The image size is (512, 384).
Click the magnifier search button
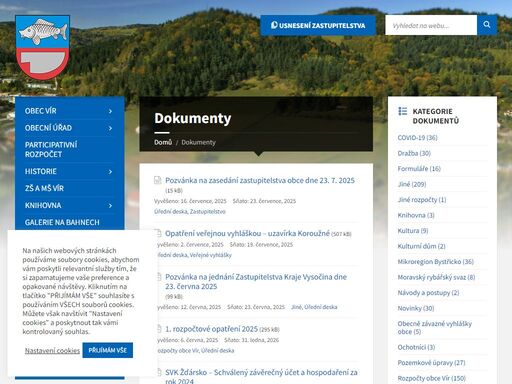point(487,25)
